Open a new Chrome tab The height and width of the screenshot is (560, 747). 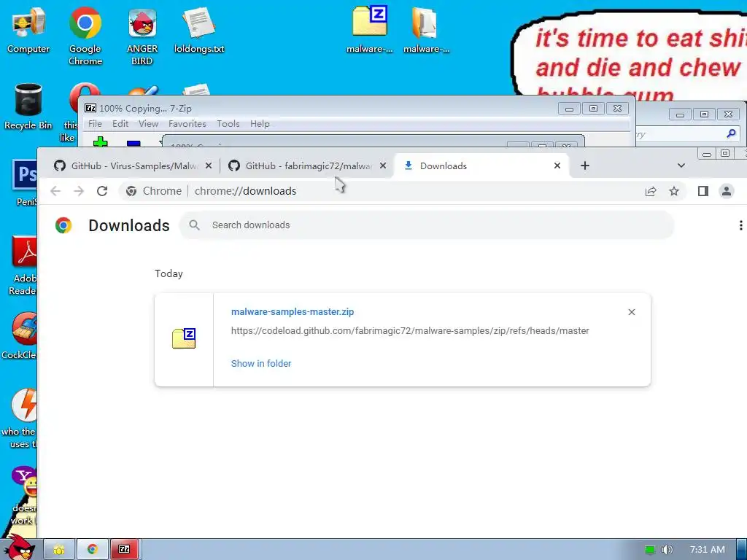585,166
